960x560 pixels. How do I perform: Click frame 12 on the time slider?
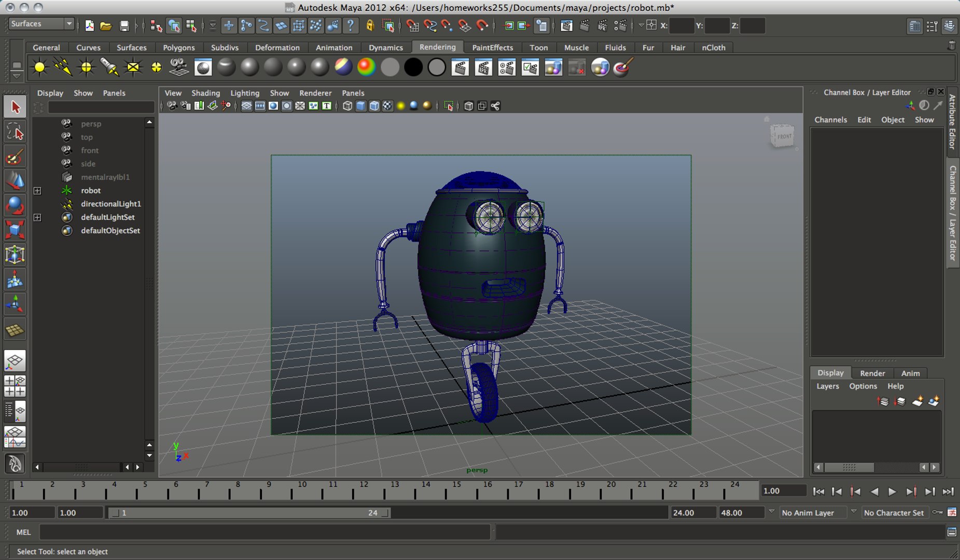click(364, 490)
